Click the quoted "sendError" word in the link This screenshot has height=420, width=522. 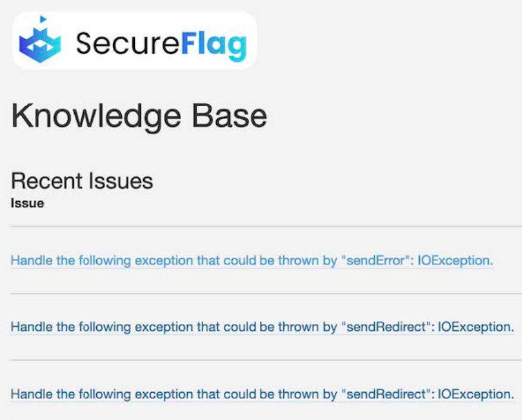click(375, 260)
